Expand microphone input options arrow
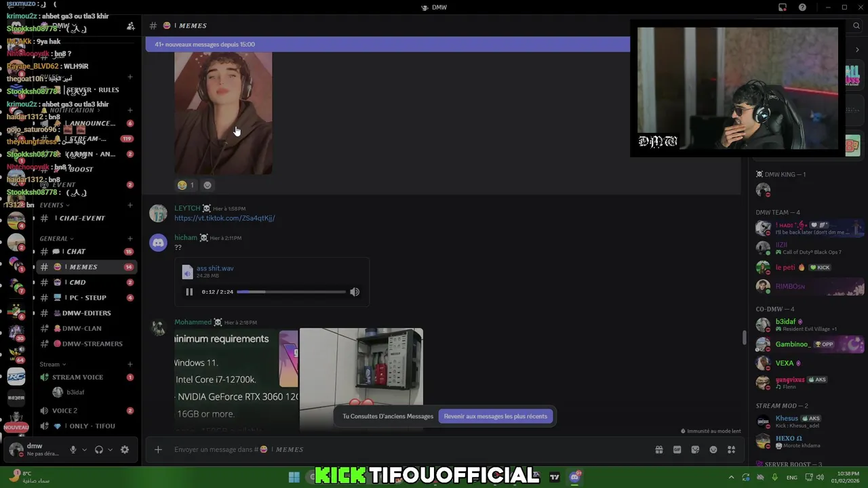The height and width of the screenshot is (488, 868). 84,449
